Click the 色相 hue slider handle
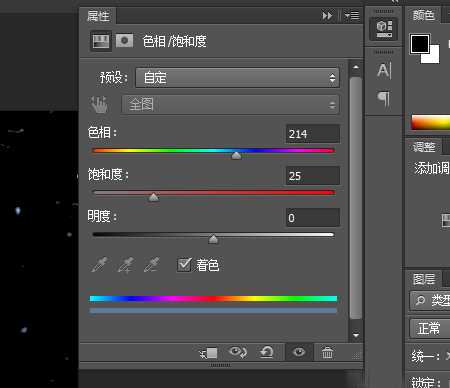 tap(236, 156)
